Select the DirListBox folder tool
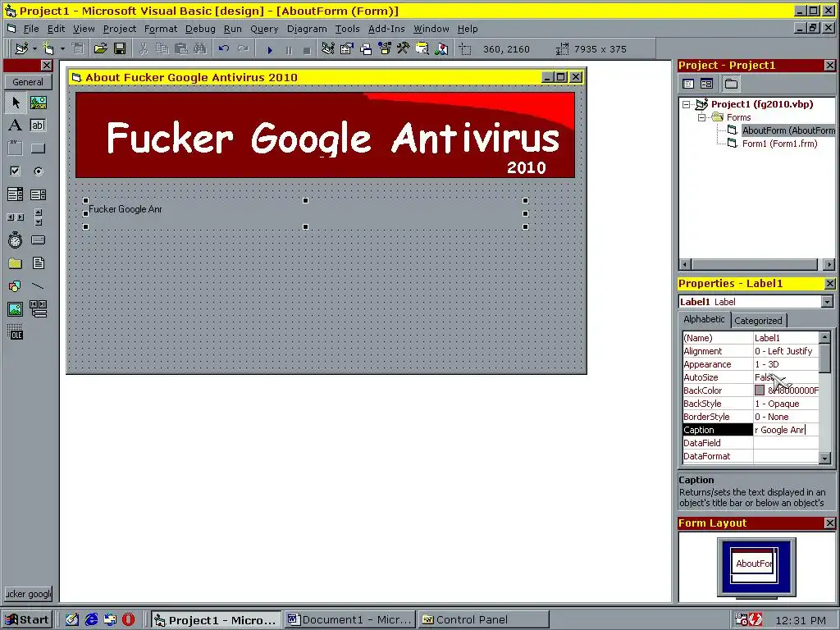This screenshot has height=630, width=840. pyautogui.click(x=16, y=263)
